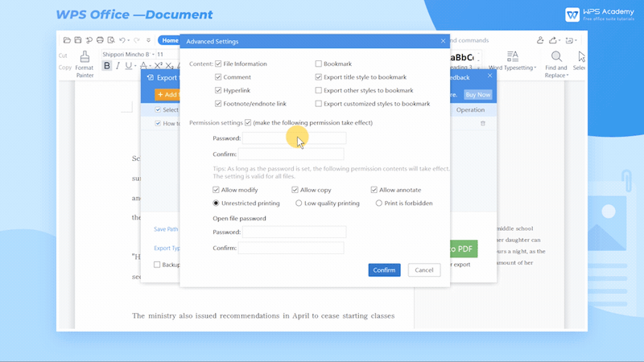Click the Format Painter icon

tap(85, 57)
